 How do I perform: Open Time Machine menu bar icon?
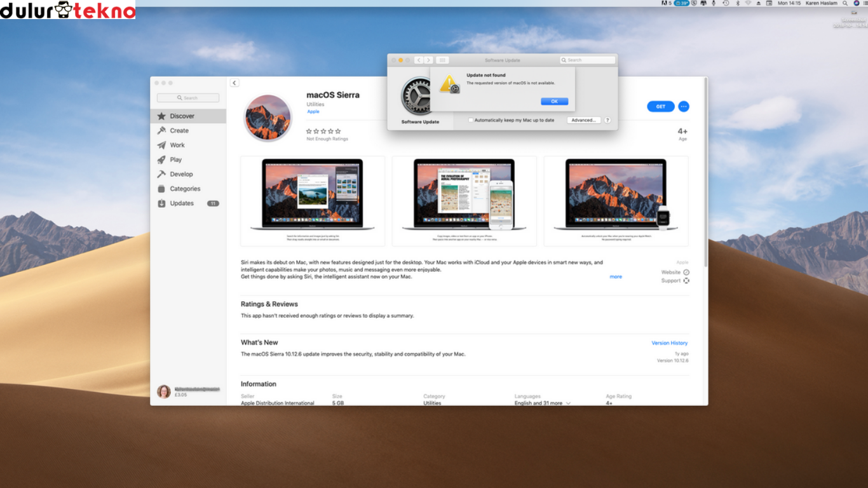(x=726, y=3)
